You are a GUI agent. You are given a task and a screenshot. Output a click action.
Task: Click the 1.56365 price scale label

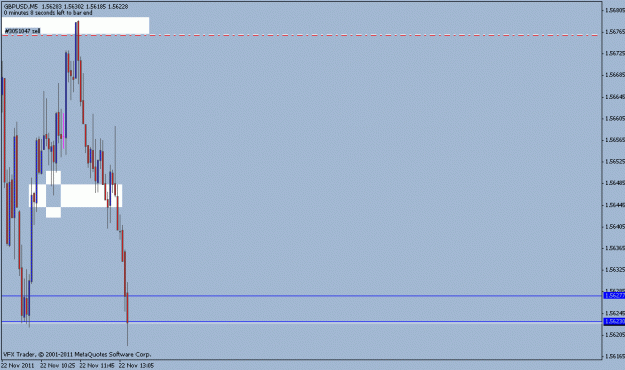tap(615, 248)
